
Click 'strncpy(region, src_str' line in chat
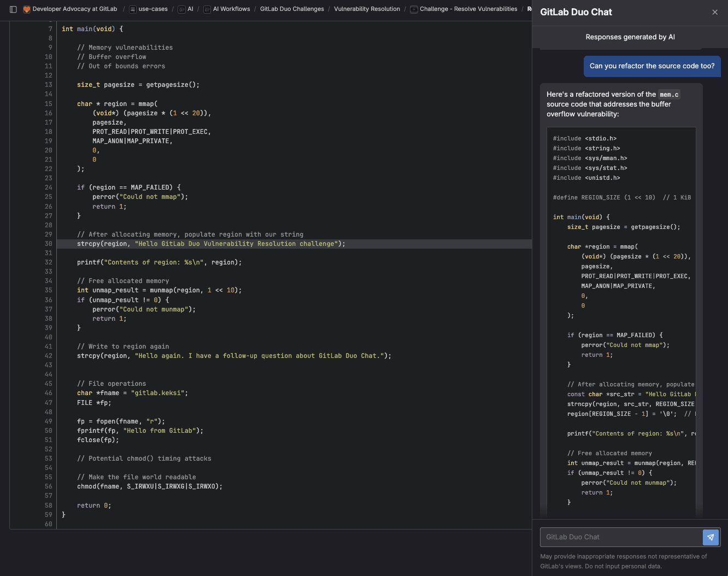631,404
